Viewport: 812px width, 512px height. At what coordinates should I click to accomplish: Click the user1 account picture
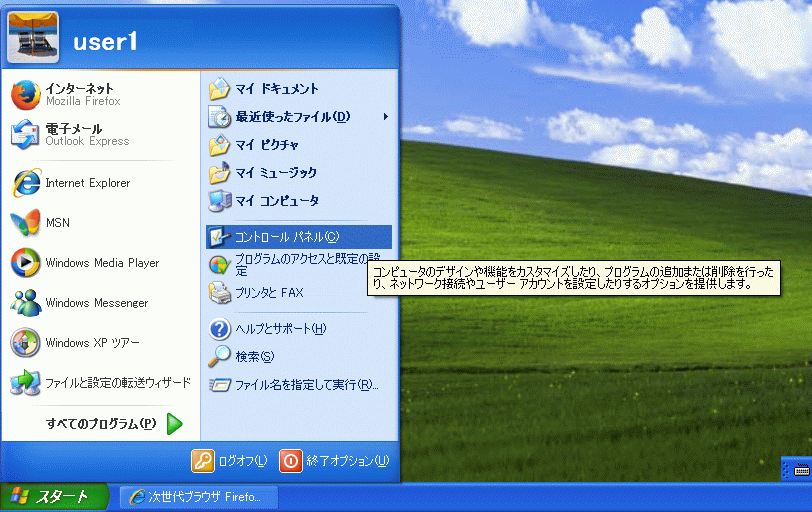click(x=32, y=40)
